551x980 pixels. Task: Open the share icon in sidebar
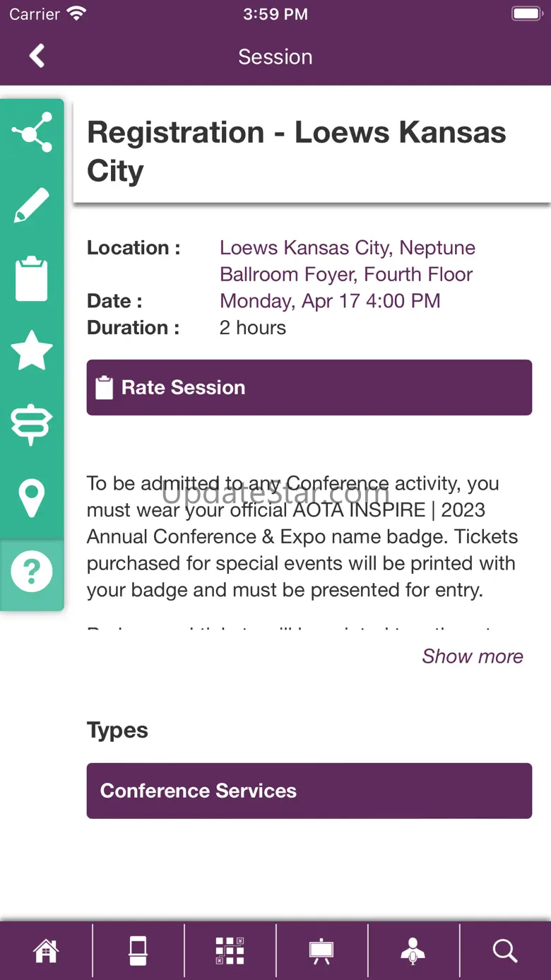(32, 132)
